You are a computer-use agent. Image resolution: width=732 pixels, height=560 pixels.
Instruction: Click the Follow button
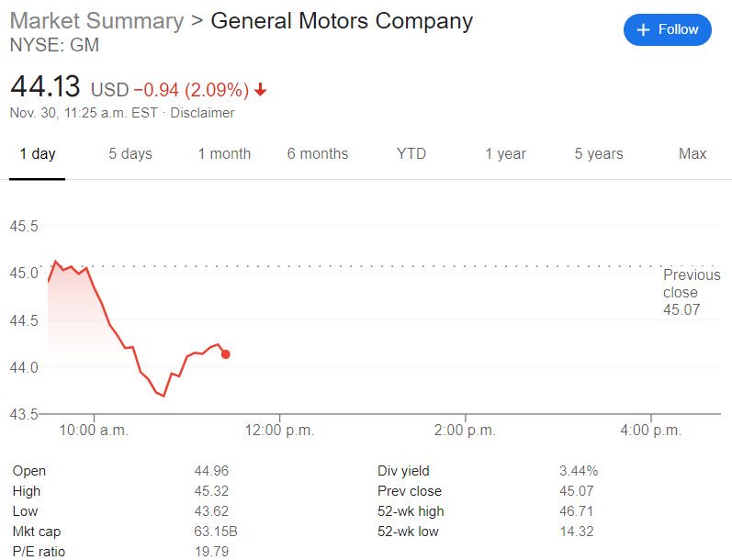tap(668, 29)
